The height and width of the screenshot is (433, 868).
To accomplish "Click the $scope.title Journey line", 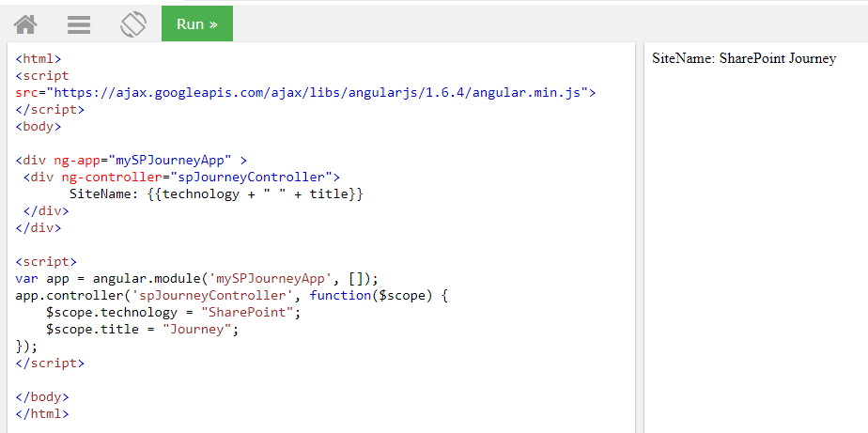I will 142,330.
